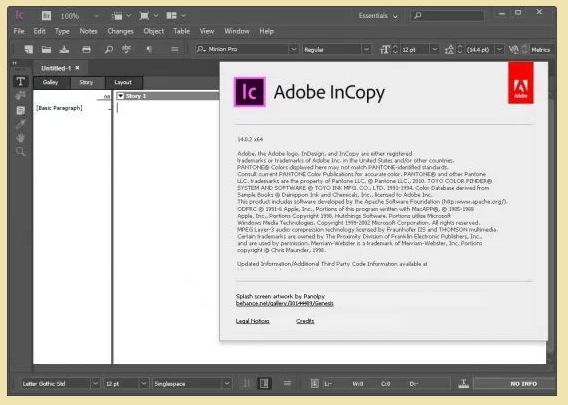Click the Metrics kerning field
This screenshot has width=568, height=405.
pyautogui.click(x=541, y=49)
